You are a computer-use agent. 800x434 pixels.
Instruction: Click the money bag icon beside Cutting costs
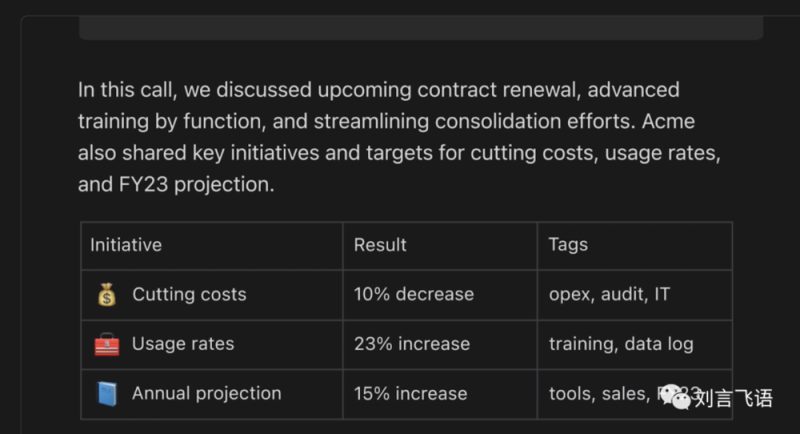(106, 295)
